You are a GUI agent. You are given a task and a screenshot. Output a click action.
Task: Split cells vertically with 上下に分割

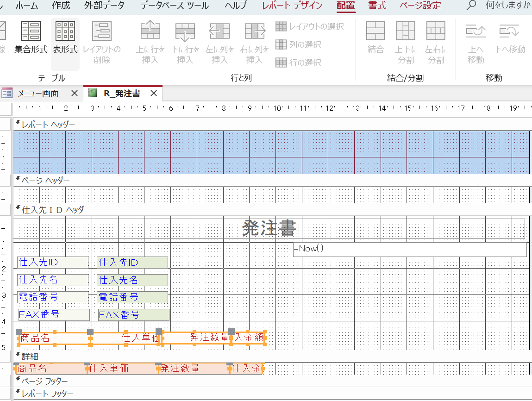406,43
